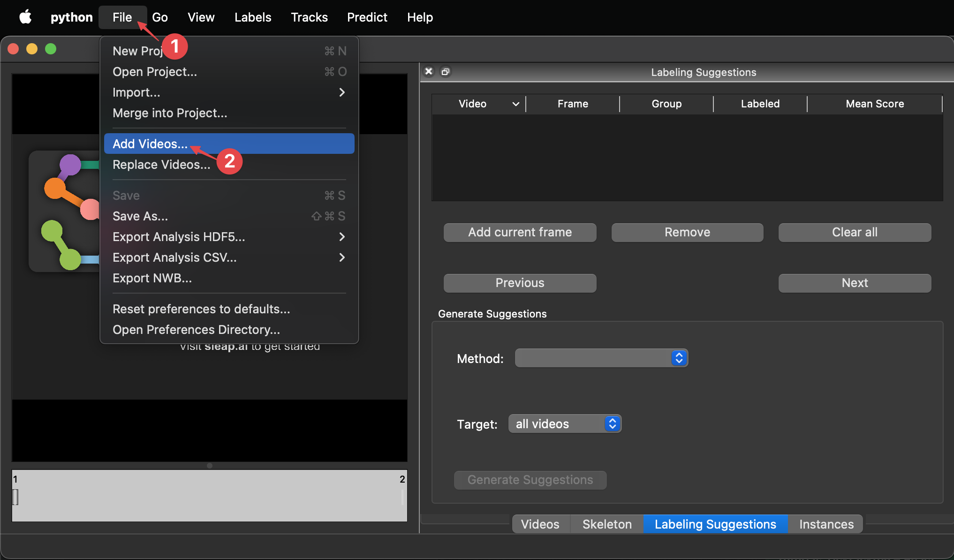954x560 pixels.
Task: Select Replace Videos from File menu
Action: click(x=161, y=165)
